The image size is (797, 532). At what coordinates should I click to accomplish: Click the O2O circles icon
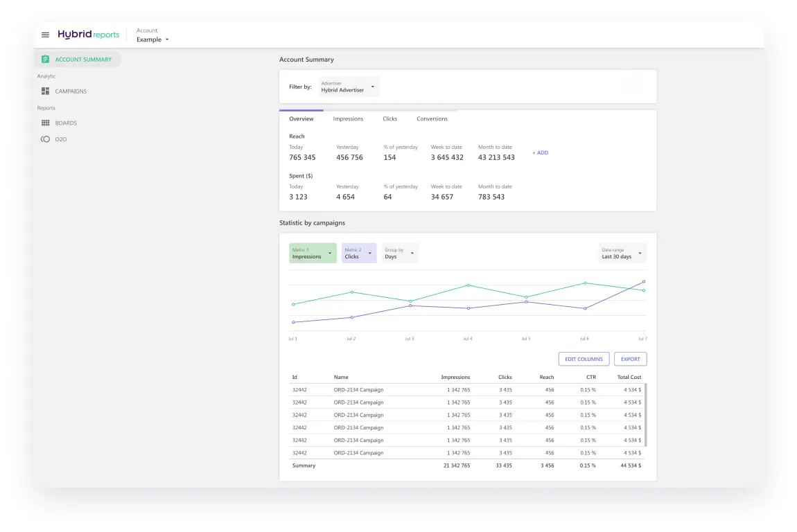tap(45, 139)
